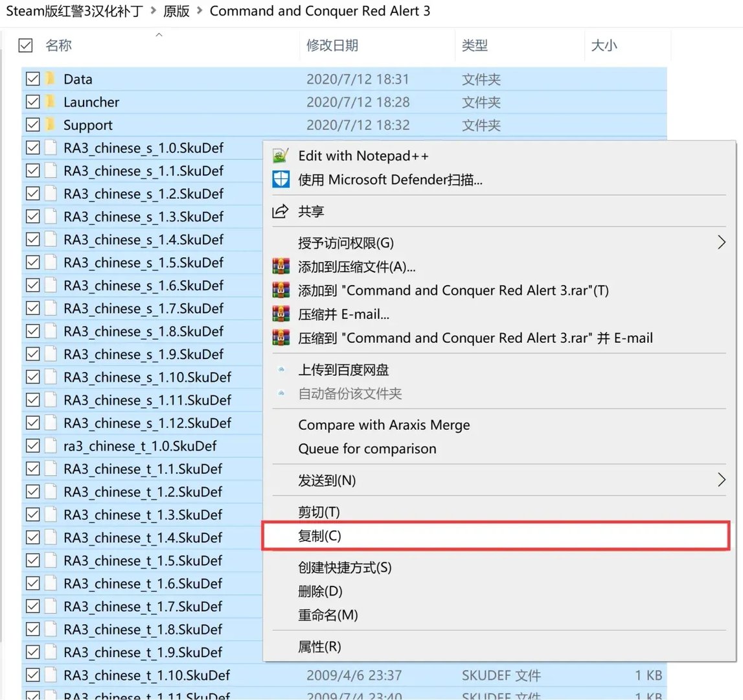Click the 压缩并 E-mail WinRAR icon

pos(281,314)
